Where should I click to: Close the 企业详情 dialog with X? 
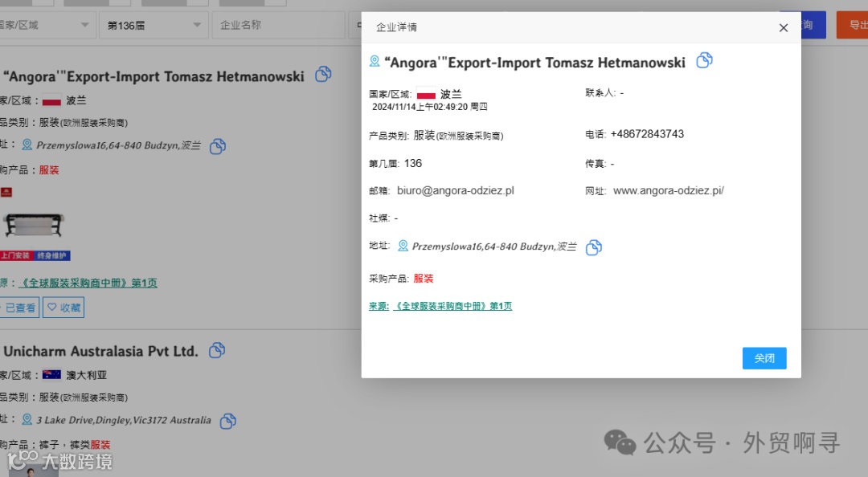pos(784,27)
